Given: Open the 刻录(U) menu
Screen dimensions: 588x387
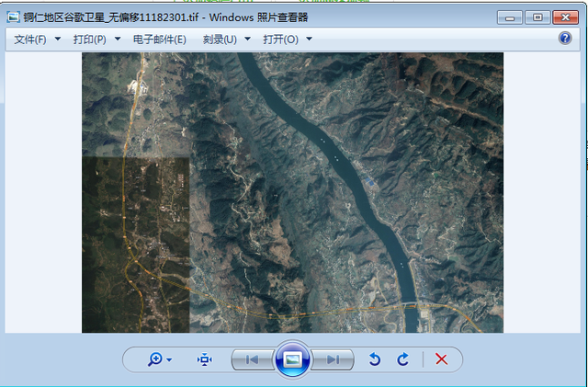Looking at the screenshot, I should click(220, 39).
